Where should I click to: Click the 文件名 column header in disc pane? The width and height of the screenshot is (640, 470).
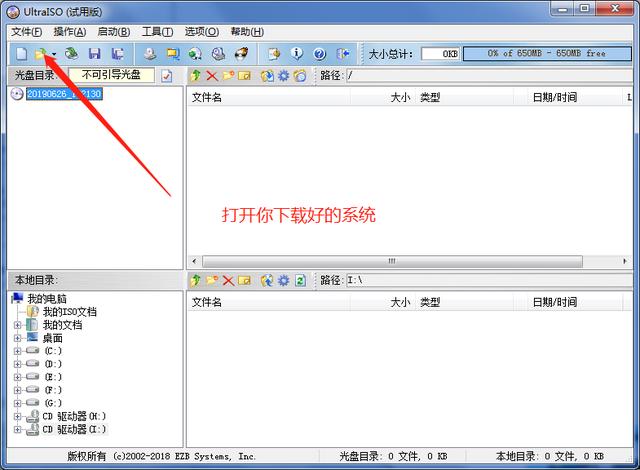coord(269,98)
